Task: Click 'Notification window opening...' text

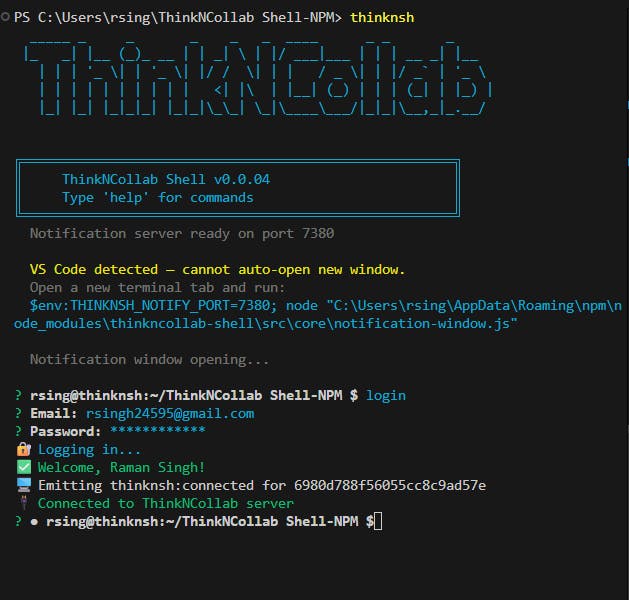Action: (149, 359)
